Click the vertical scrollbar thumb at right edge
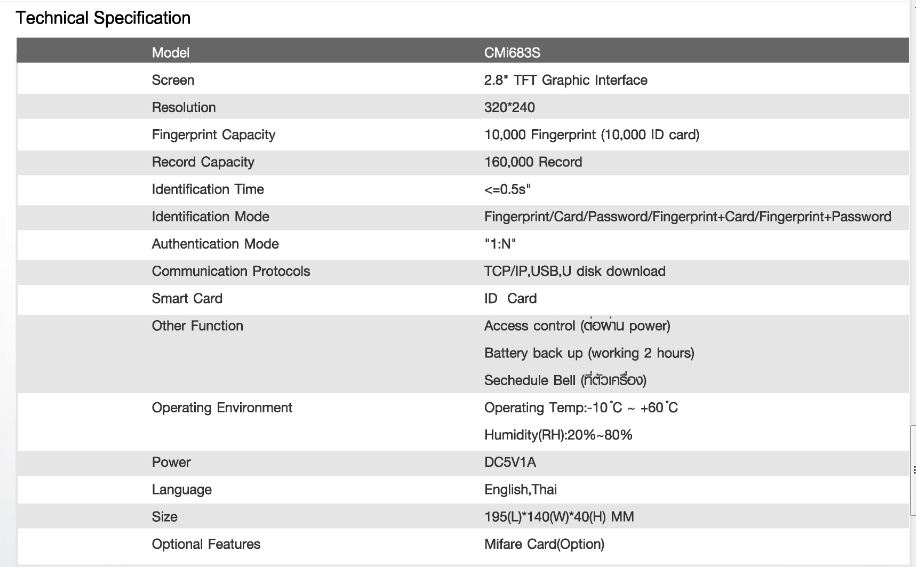The height and width of the screenshot is (567, 916). click(x=913, y=468)
